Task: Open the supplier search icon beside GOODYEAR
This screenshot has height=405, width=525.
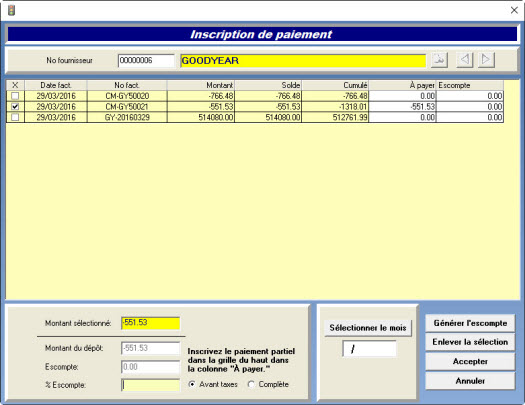Action: point(439,60)
